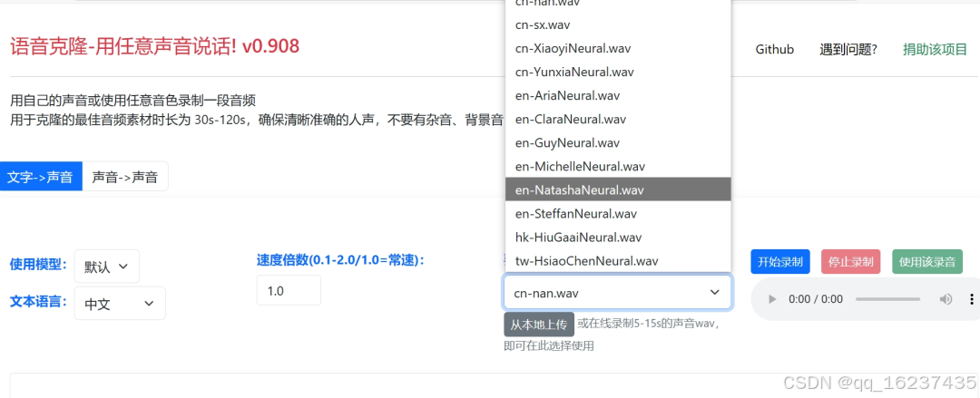
Task: Open the 捐助该项目 donate link
Action: [x=935, y=49]
